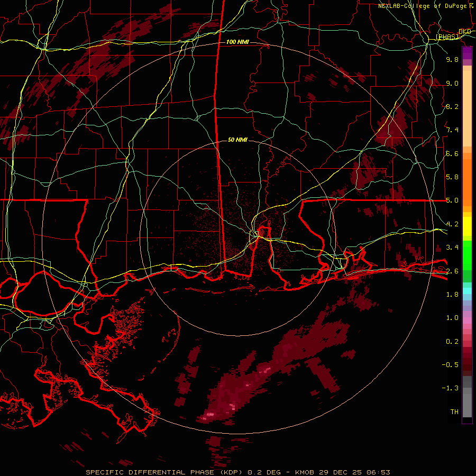This screenshot has width=476, height=476.
Task: Click the "100 NMI" range ring label
Action: [x=237, y=42]
